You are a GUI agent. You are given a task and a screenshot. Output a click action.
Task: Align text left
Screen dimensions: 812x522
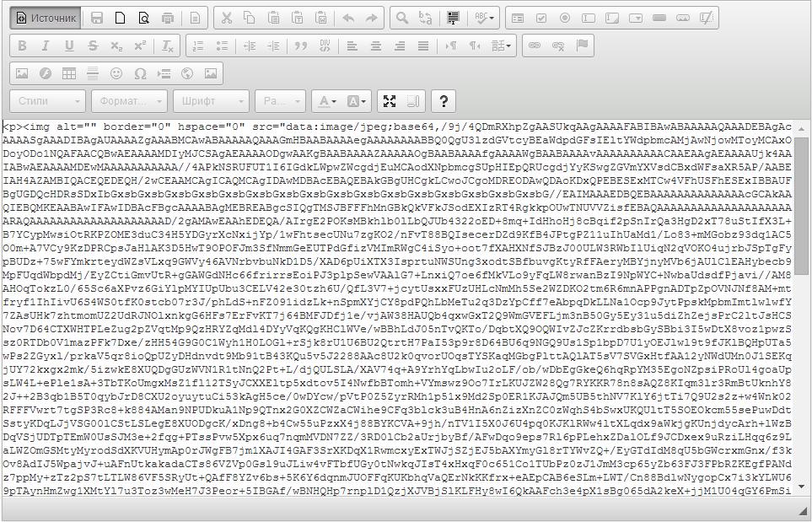[x=352, y=46]
